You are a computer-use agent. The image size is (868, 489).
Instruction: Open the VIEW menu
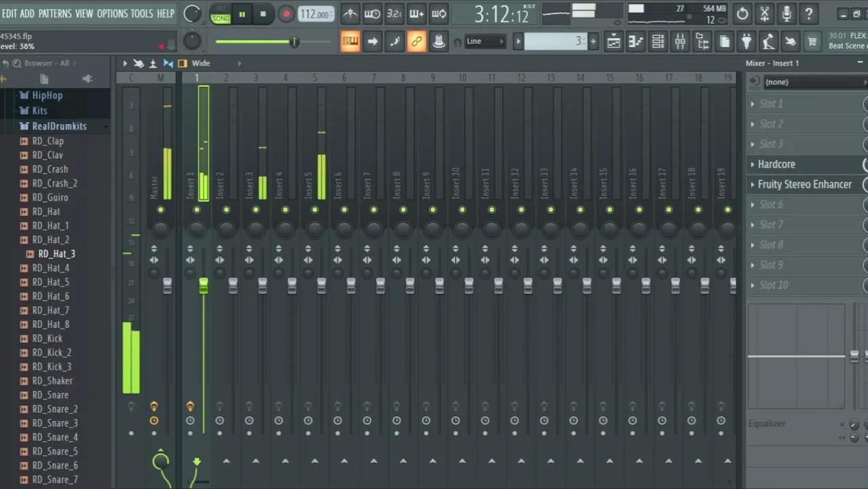(x=84, y=14)
